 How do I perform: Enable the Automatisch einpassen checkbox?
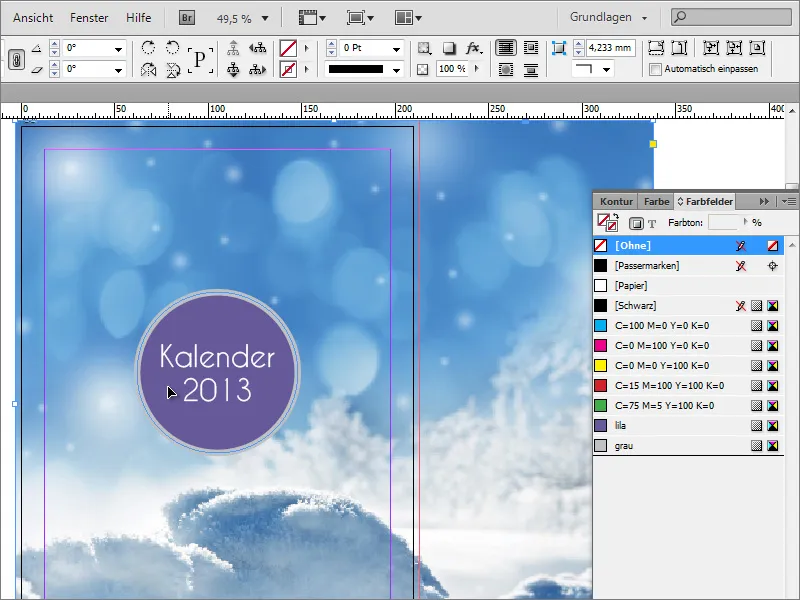[655, 69]
